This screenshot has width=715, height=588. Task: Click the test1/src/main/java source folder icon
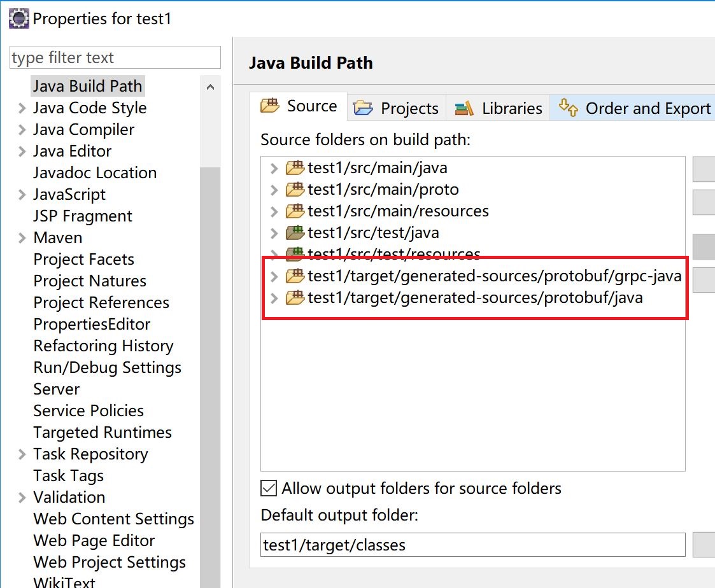(x=295, y=168)
